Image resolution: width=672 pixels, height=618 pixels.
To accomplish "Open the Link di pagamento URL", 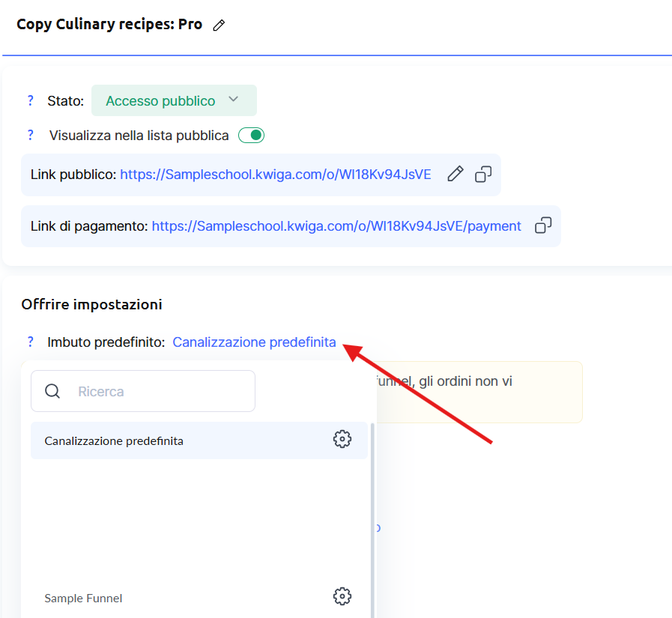I will click(x=336, y=226).
